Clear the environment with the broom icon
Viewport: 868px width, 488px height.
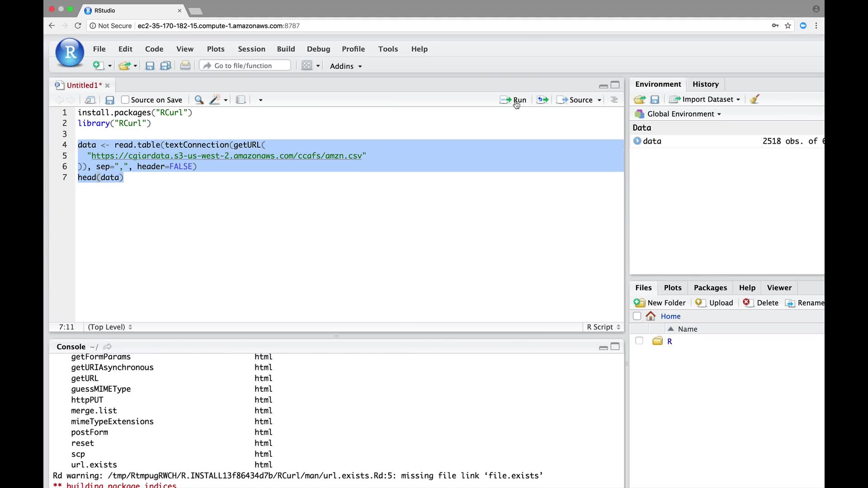click(x=755, y=99)
